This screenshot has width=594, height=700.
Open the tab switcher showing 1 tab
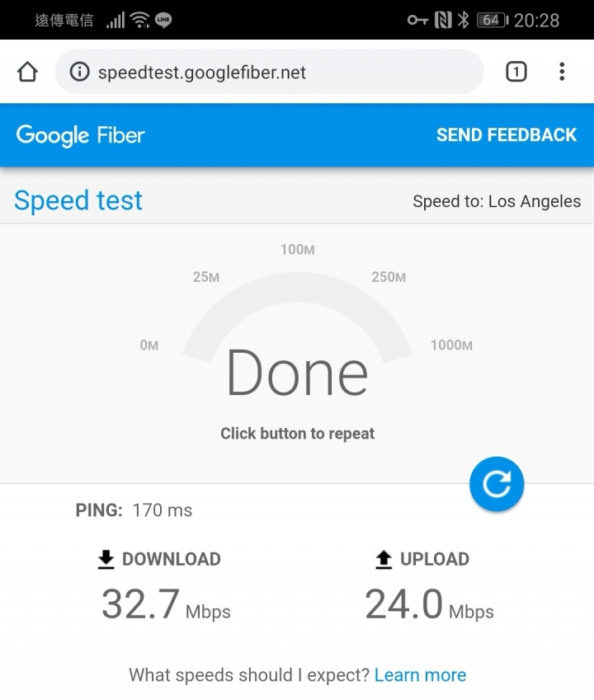coord(516,72)
